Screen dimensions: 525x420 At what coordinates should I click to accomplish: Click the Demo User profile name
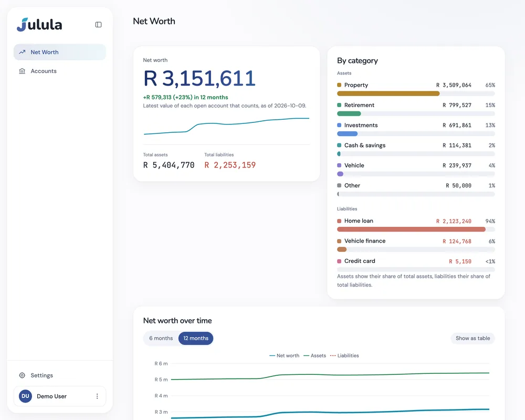pyautogui.click(x=51, y=396)
